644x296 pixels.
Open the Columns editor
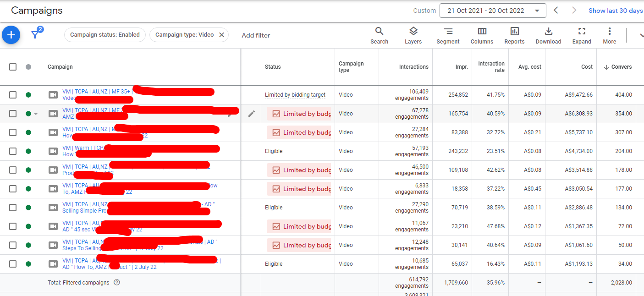482,35
